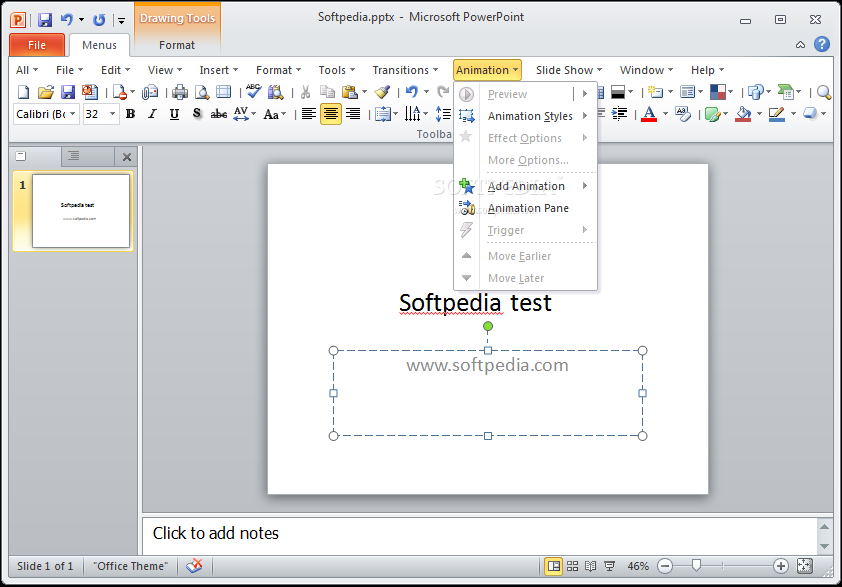Select slide 1 thumbnail in panel

pos(81,211)
